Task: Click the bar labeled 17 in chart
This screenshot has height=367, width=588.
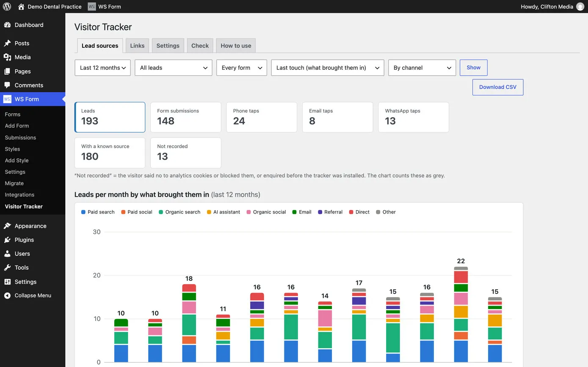Action: click(x=359, y=325)
